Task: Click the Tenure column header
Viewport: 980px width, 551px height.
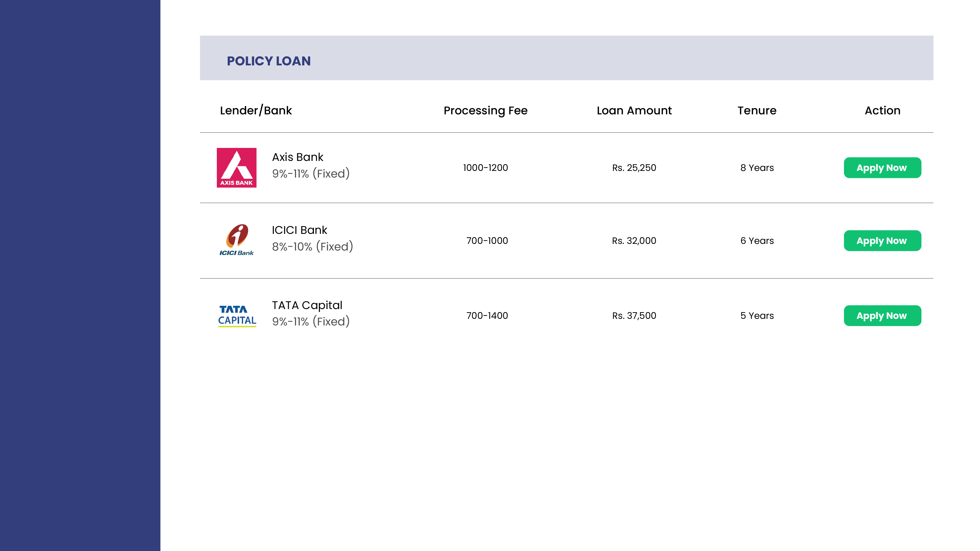Action: click(x=757, y=110)
